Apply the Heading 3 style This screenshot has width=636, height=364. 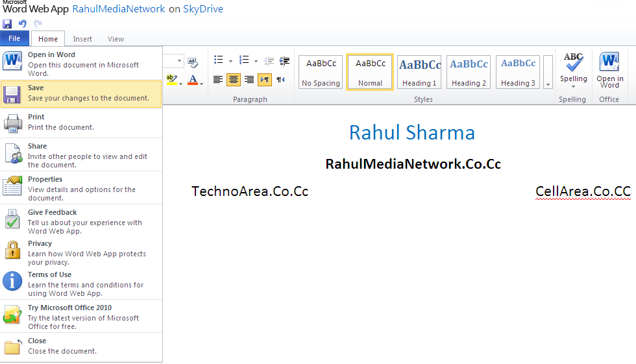pyautogui.click(x=518, y=72)
